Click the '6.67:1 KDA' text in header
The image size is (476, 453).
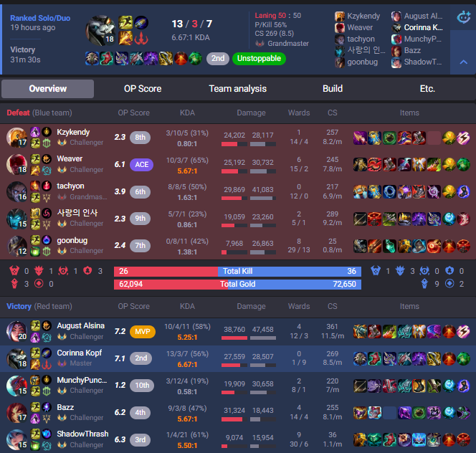[x=191, y=38]
